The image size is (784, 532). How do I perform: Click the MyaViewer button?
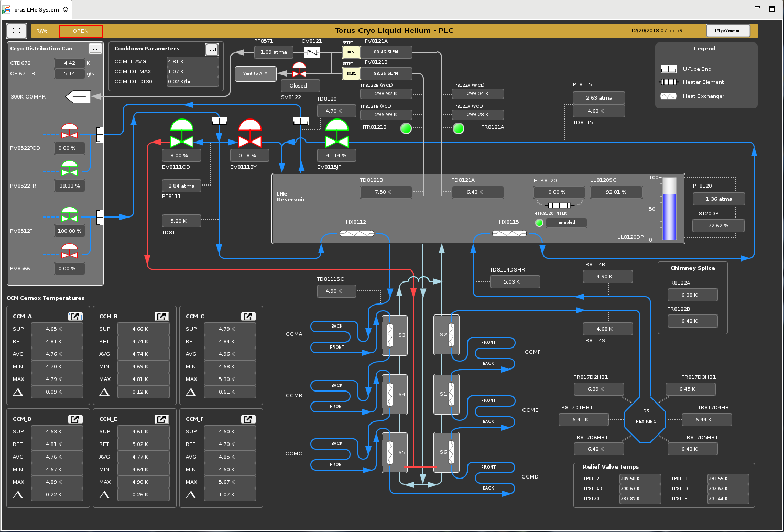click(x=728, y=31)
